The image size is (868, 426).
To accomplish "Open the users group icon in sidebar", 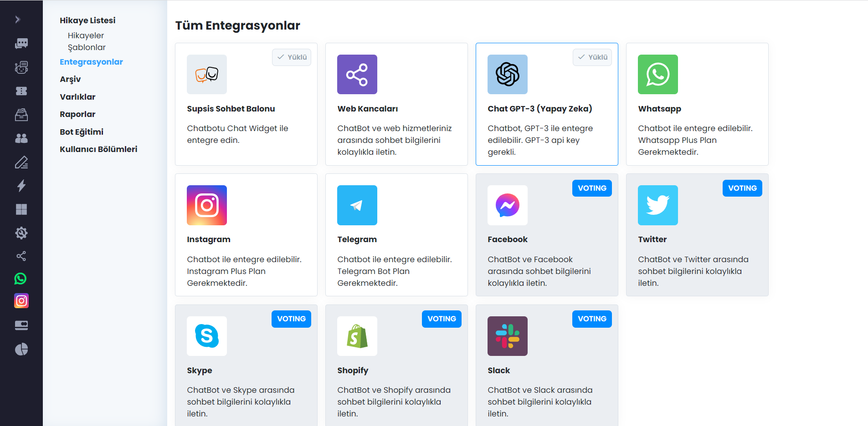I will [21, 138].
